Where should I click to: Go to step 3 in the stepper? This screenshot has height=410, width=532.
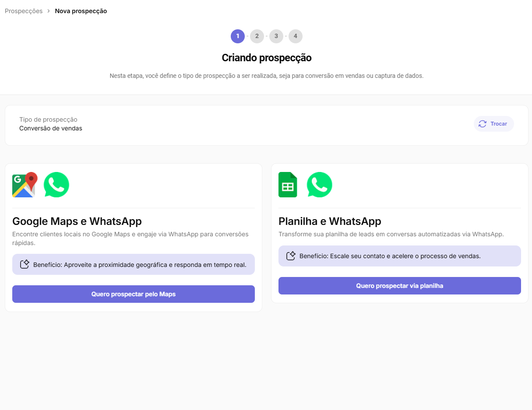tap(276, 36)
